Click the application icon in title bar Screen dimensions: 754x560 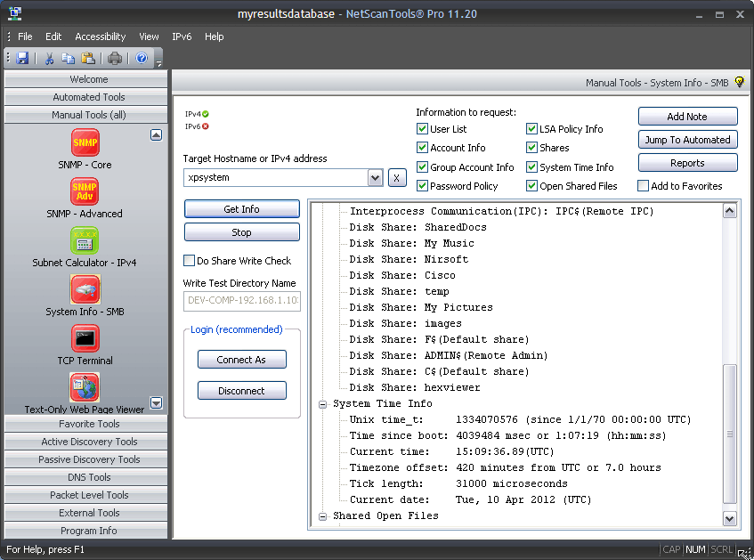tap(15, 13)
